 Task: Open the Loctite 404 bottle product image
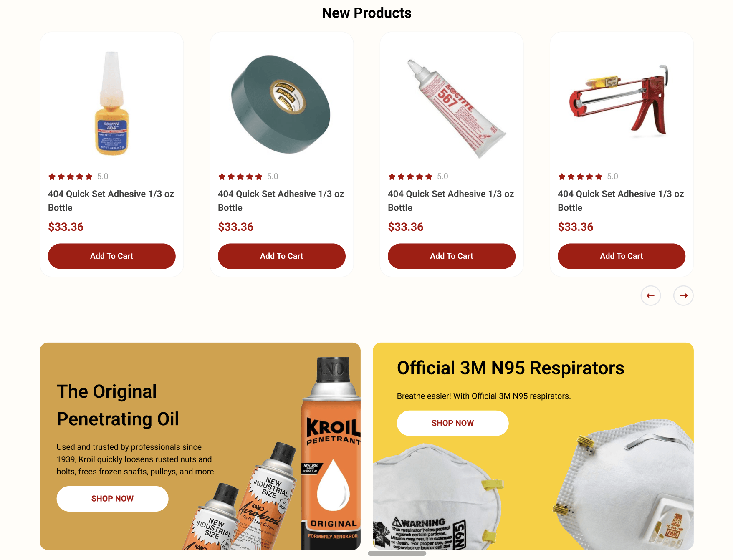(x=111, y=103)
